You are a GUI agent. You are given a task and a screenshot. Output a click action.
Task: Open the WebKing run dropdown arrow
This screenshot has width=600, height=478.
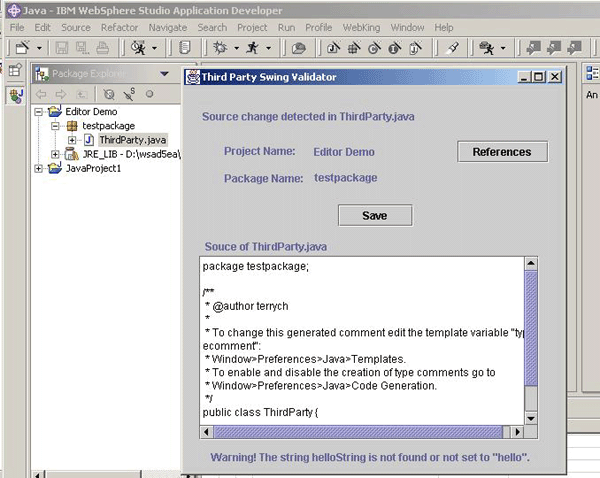(503, 48)
